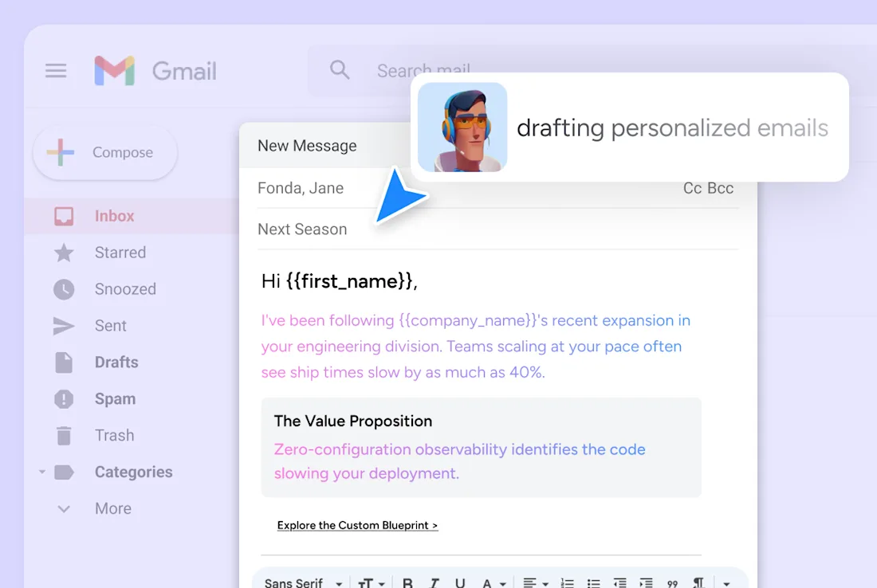Click the Starred star icon
The image size is (877, 588).
click(64, 253)
